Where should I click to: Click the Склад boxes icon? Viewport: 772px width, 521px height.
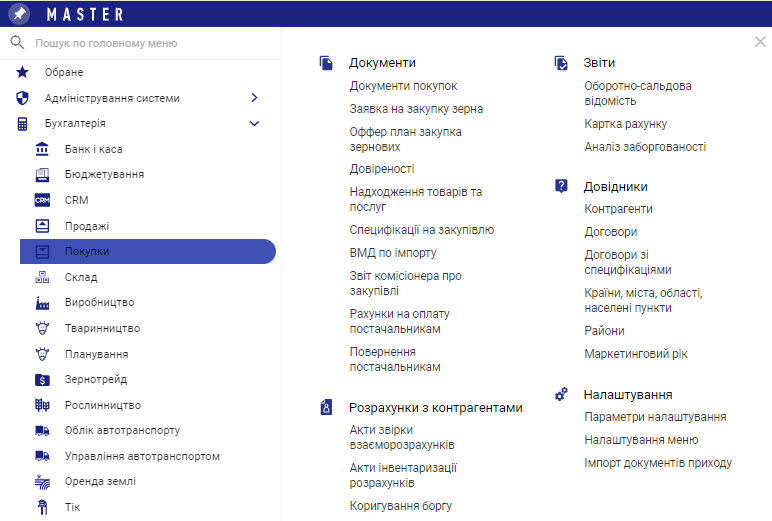[x=42, y=277]
